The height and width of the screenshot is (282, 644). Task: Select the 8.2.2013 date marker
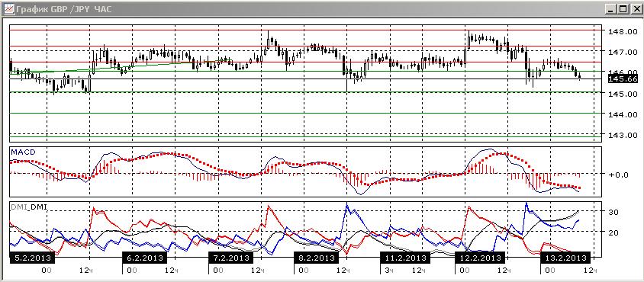coord(317,258)
